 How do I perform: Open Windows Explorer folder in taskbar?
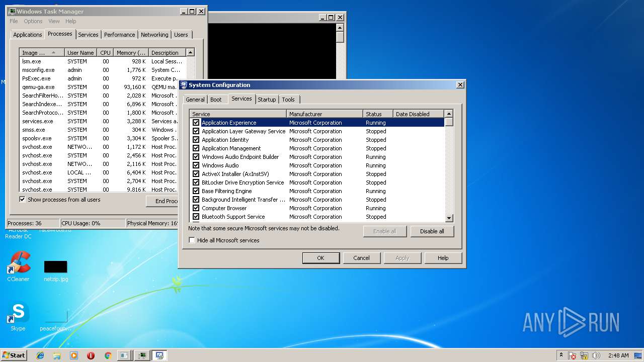click(x=57, y=355)
